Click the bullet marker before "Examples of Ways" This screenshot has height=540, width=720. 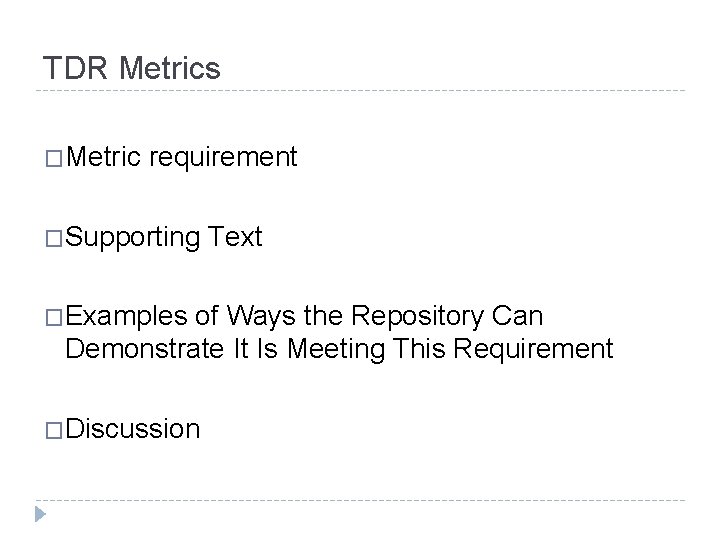tap(54, 318)
